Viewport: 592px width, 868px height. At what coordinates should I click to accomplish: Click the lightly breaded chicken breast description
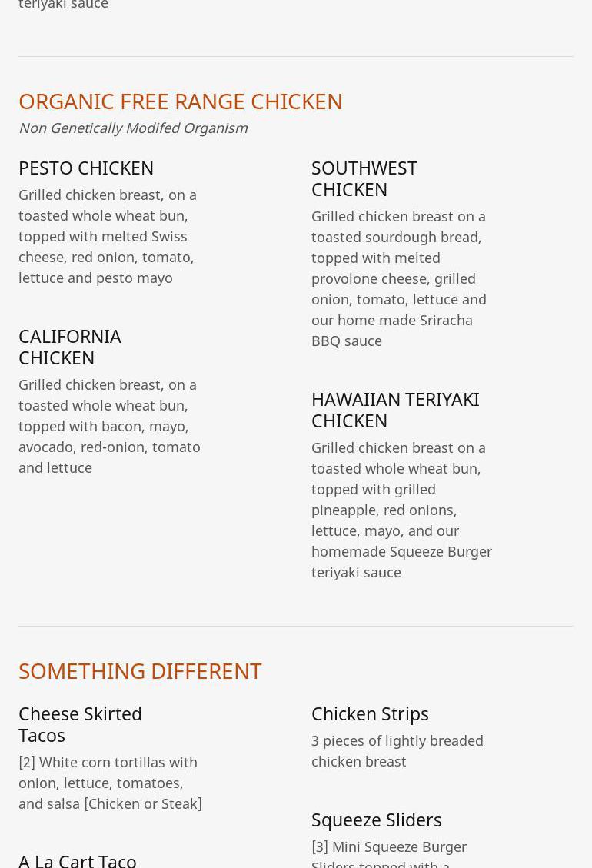(397, 750)
